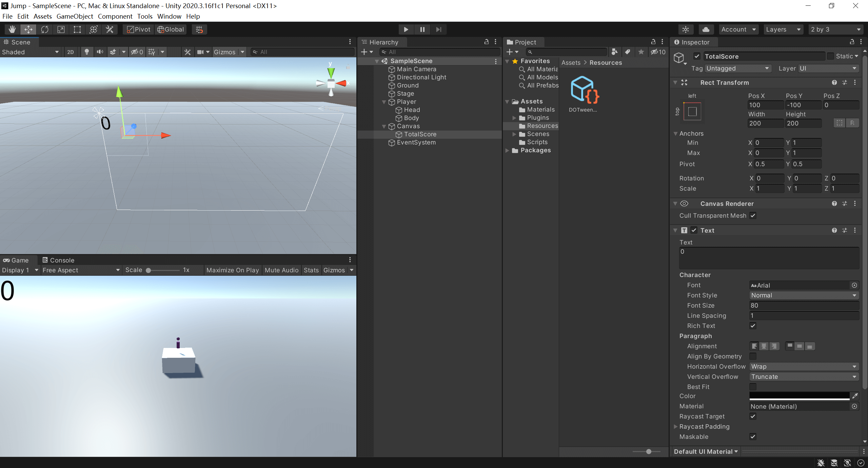
Task: Click the color eyedropper icon
Action: point(855,396)
